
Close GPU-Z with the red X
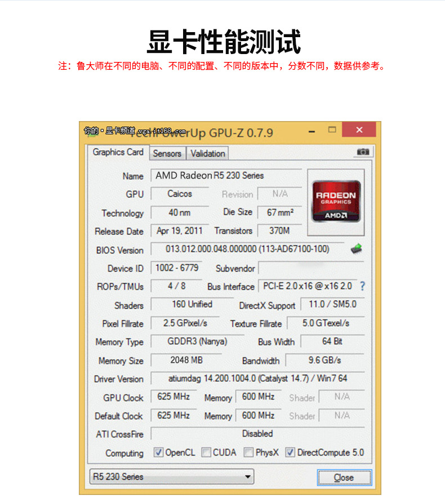359,130
